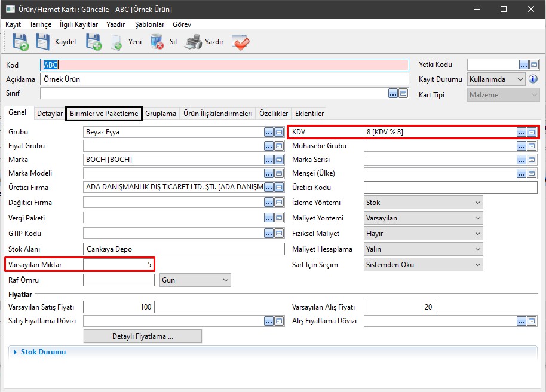This screenshot has height=392, width=546.
Task: Click the Varsayılan Satış Fiyatı input field
Action: [119, 307]
